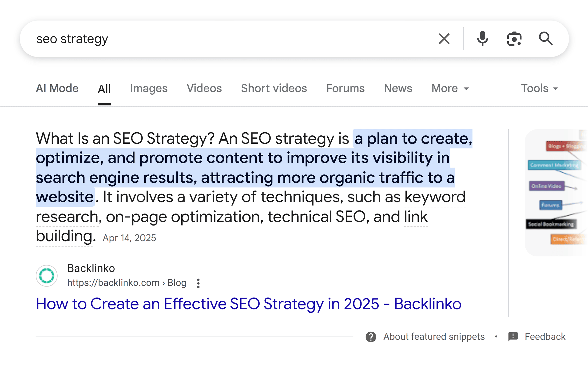
Task: Switch to the Images tab
Action: (149, 88)
